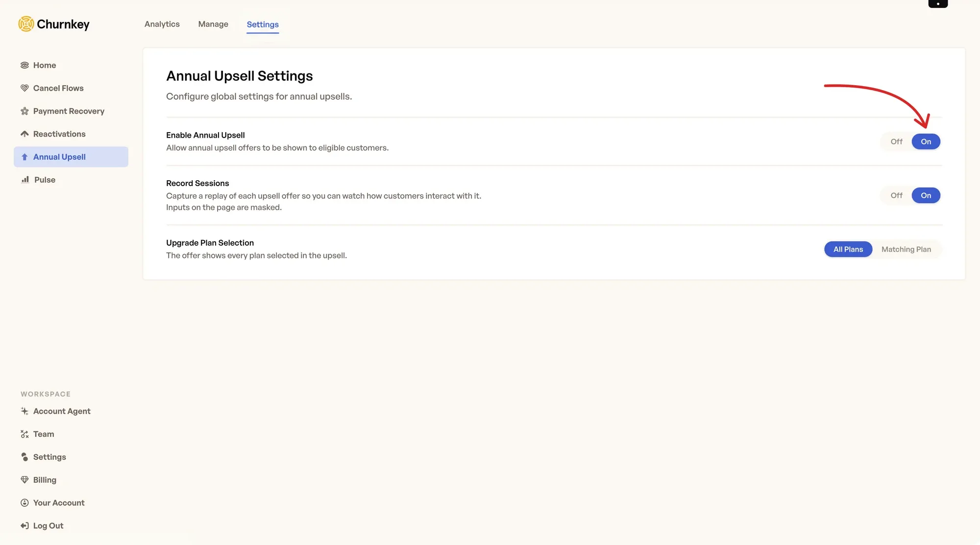Click the Team icon in workspace
The image size is (980, 545).
(x=24, y=434)
